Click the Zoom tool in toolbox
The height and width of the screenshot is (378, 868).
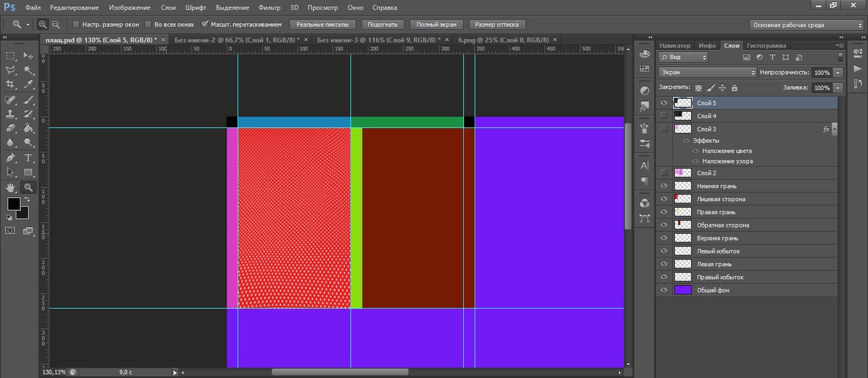click(x=28, y=188)
